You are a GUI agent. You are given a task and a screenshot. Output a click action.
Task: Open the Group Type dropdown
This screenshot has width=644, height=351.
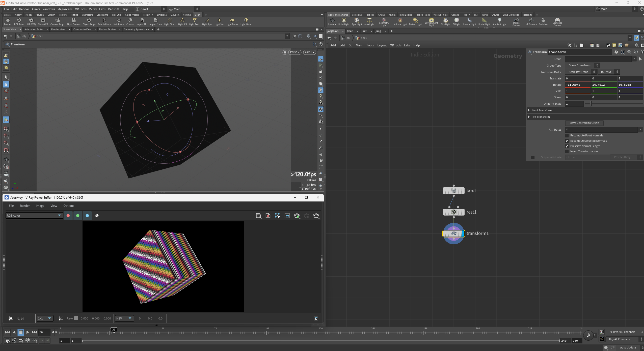click(582, 66)
